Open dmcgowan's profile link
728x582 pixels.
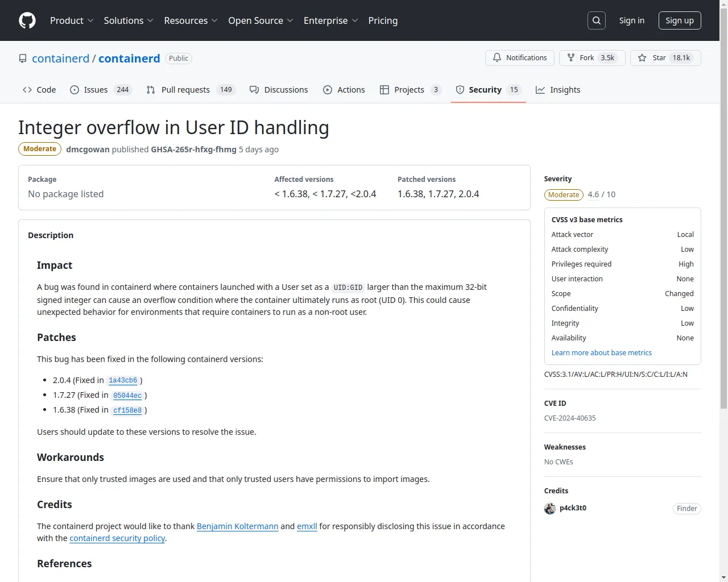click(x=88, y=149)
